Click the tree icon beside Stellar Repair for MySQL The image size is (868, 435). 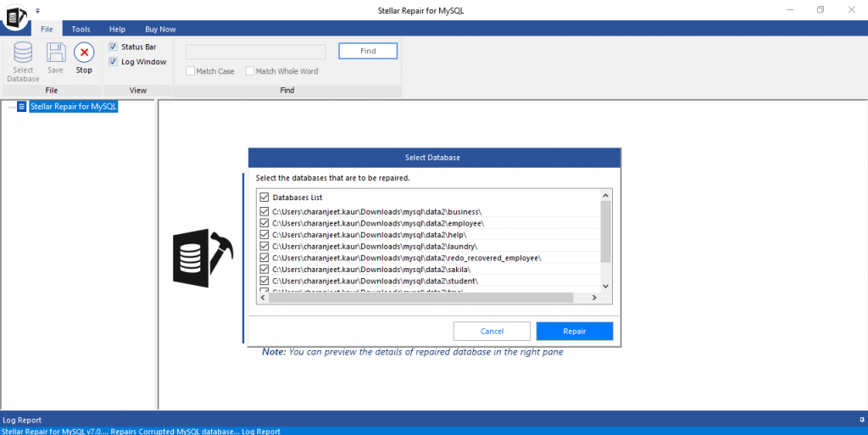[21, 106]
